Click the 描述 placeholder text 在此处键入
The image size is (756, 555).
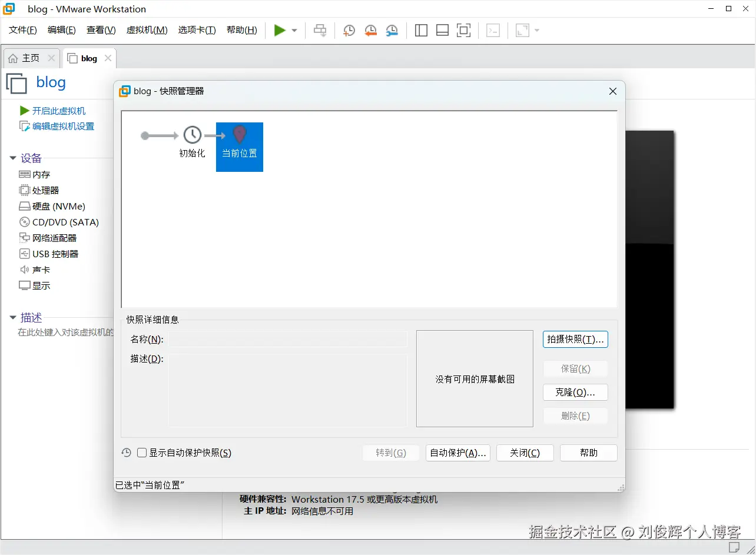click(x=65, y=332)
